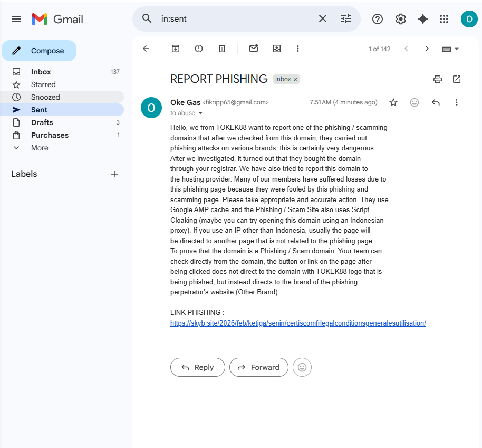This screenshot has width=482, height=448.
Task: Go to the older email arrow
Action: pyautogui.click(x=427, y=49)
